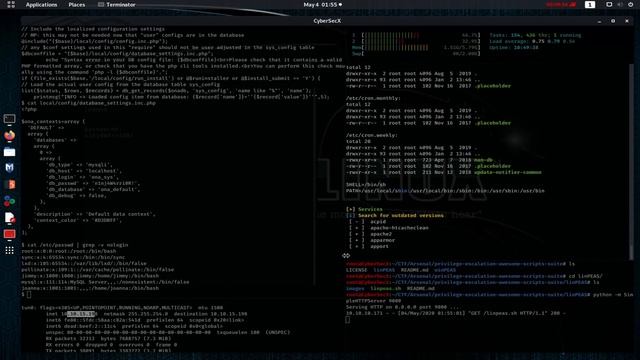Click the three colored circles dock icon
The image size is (640, 360).
(x=9, y=201)
